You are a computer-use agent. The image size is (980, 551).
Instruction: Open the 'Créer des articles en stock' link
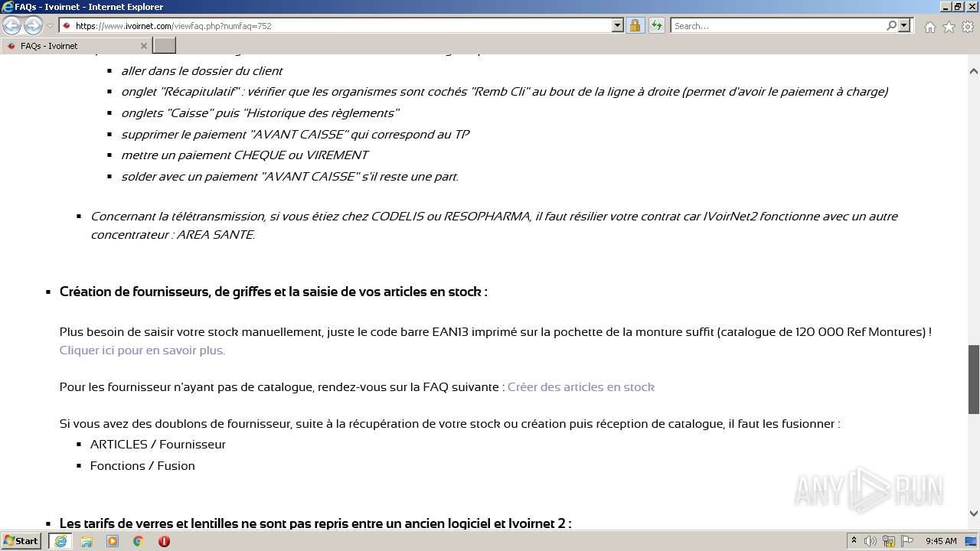click(x=581, y=387)
